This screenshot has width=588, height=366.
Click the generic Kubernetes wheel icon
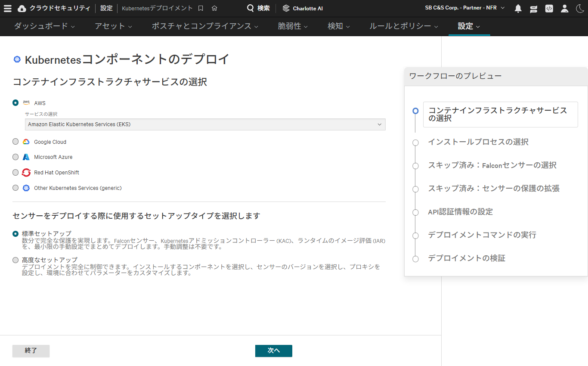tap(26, 188)
